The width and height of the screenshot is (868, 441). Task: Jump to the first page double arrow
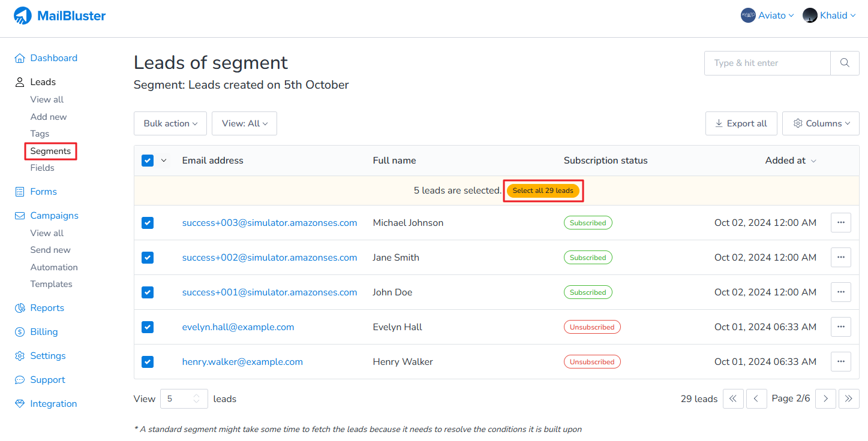point(733,399)
